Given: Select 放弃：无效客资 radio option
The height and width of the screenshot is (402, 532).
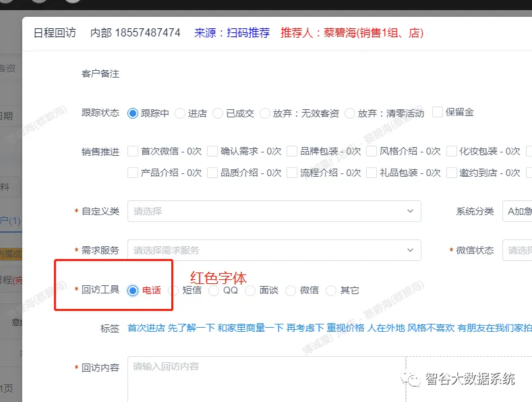Looking at the screenshot, I should (x=265, y=113).
